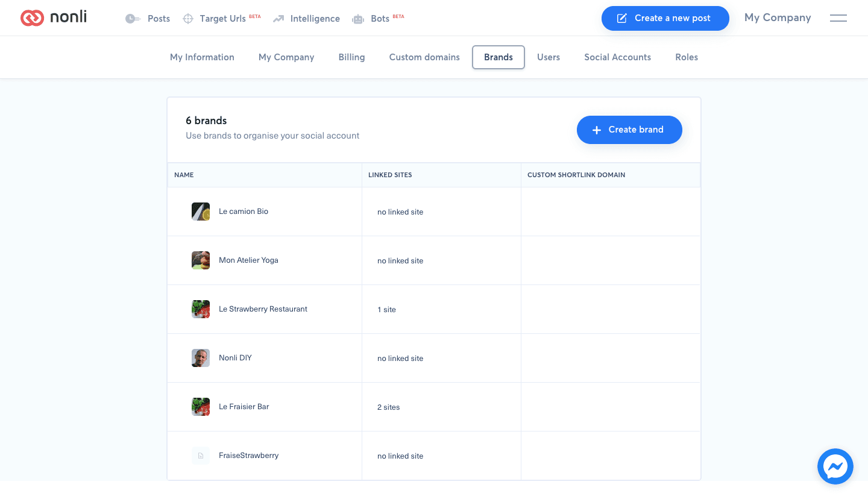
Task: Switch to the Billing tab
Action: click(x=351, y=57)
